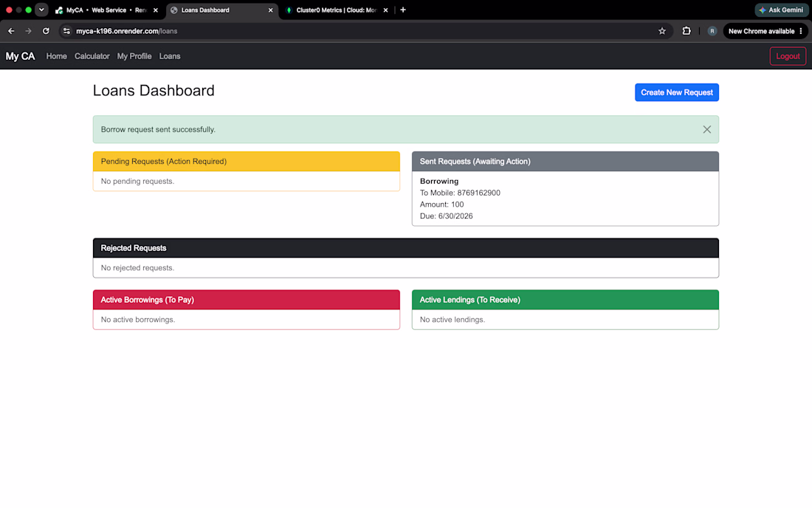Click Sent Requests (Awaiting Action) header
Viewport: 812px width, 508px height.
click(x=565, y=162)
